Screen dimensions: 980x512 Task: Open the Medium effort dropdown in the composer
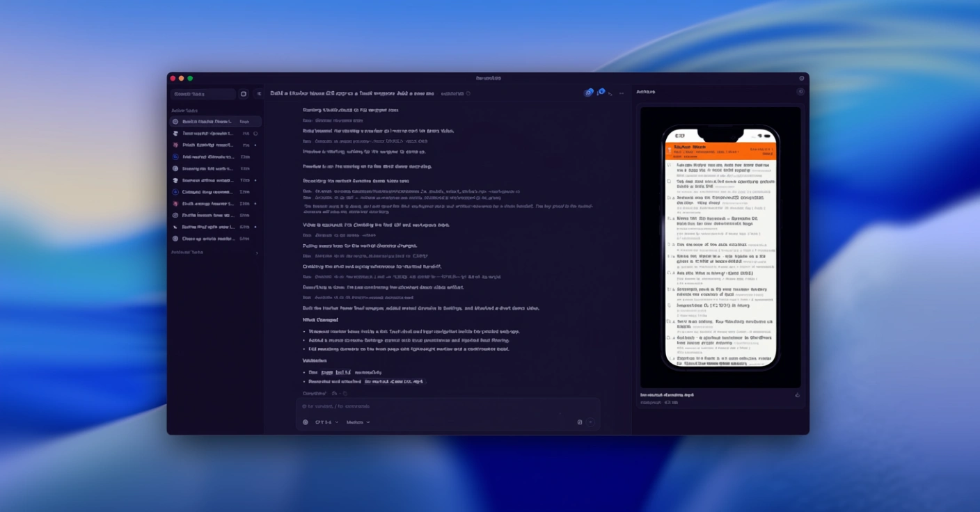point(358,422)
